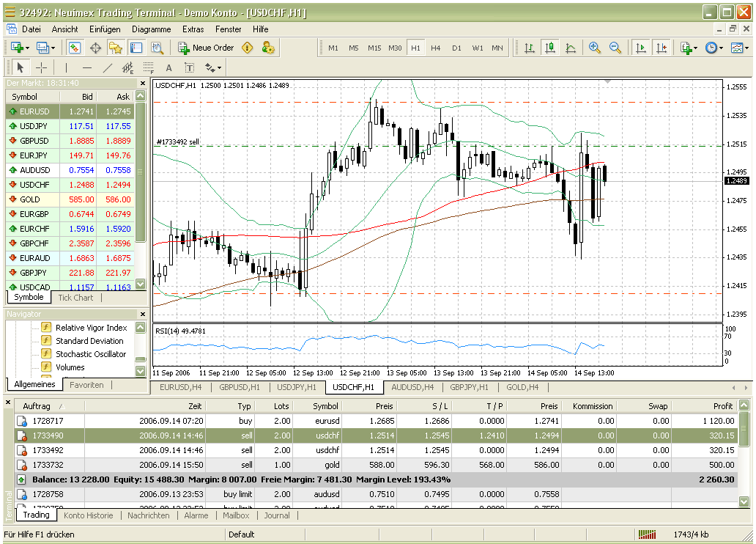Switch chart to bar chart mode
Image resolution: width=756 pixels, height=544 pixels.
529,48
